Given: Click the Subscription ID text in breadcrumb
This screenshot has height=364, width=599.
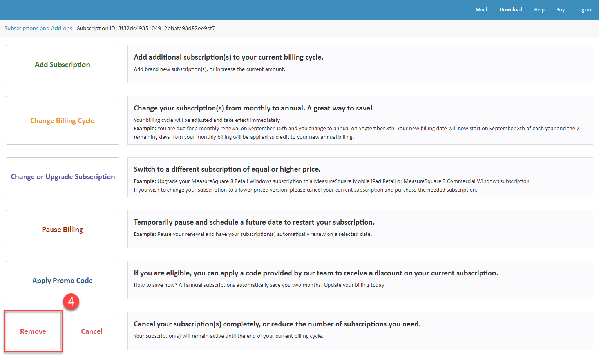Looking at the screenshot, I should [146, 28].
